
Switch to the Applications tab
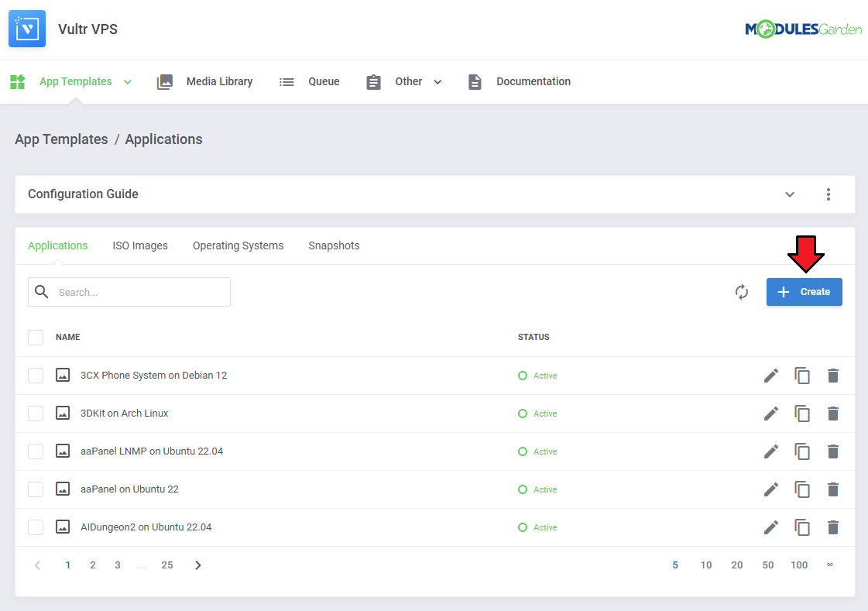pyautogui.click(x=57, y=245)
